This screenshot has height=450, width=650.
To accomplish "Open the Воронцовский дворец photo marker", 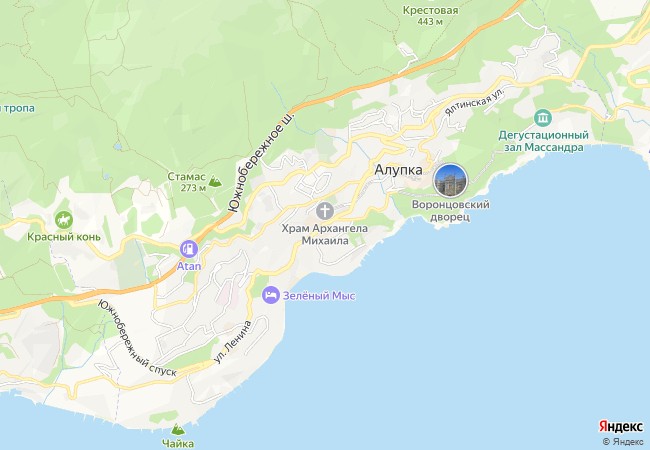I will pos(450,181).
